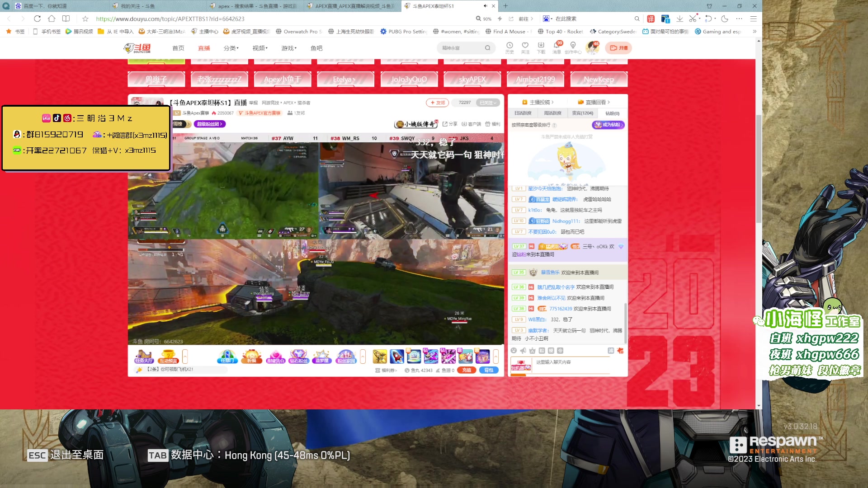Click the scissors screenshot tool icon
868x488 pixels.
point(693,19)
